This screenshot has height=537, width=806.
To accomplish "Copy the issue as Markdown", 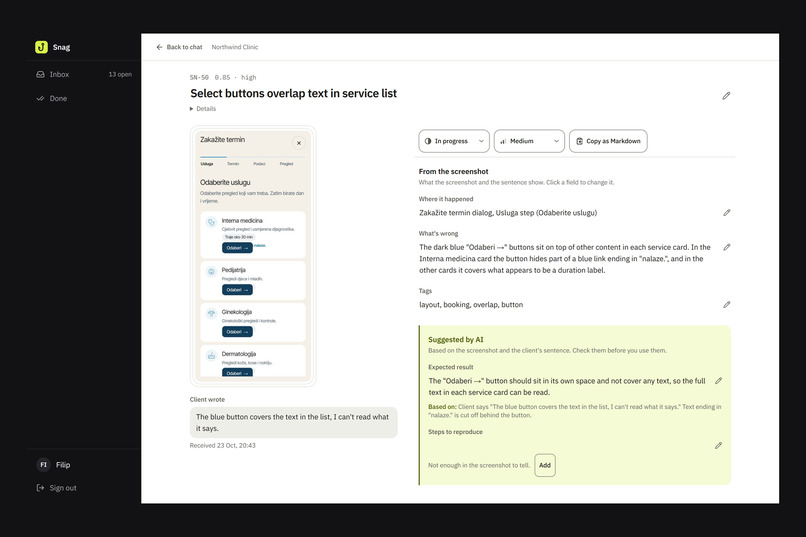I will 608,141.
